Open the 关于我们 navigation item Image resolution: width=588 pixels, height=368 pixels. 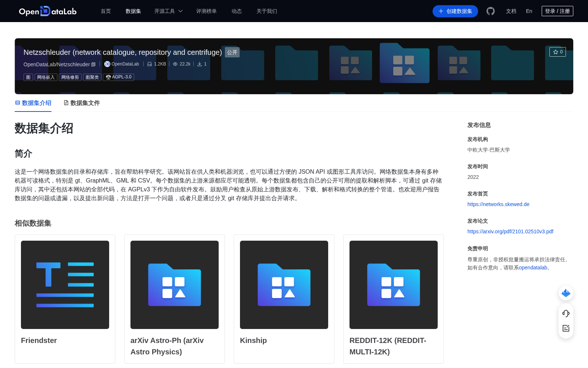(x=267, y=11)
